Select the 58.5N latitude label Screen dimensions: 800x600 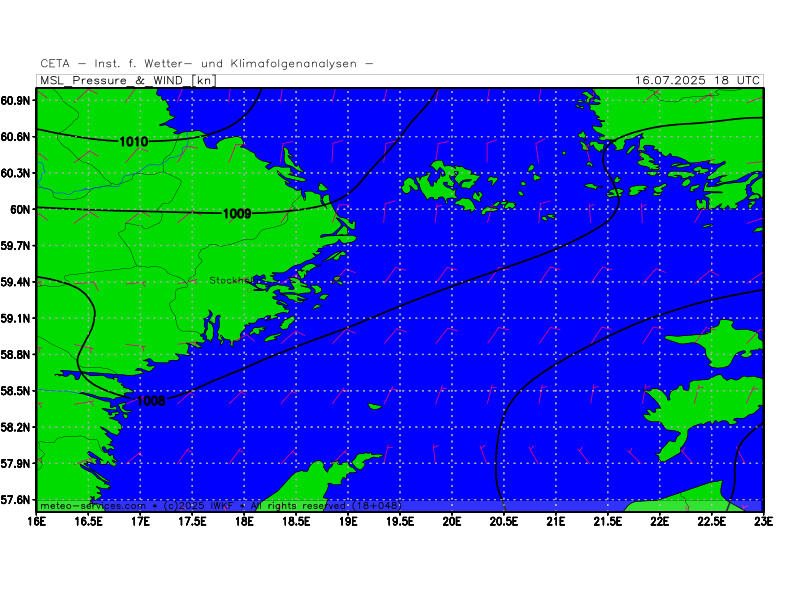coord(15,391)
